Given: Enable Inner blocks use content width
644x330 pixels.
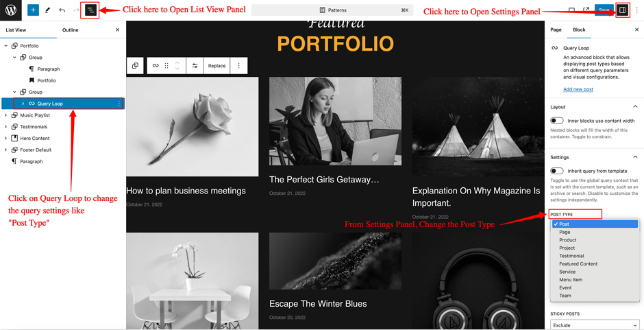Looking at the screenshot, I should 557,121.
